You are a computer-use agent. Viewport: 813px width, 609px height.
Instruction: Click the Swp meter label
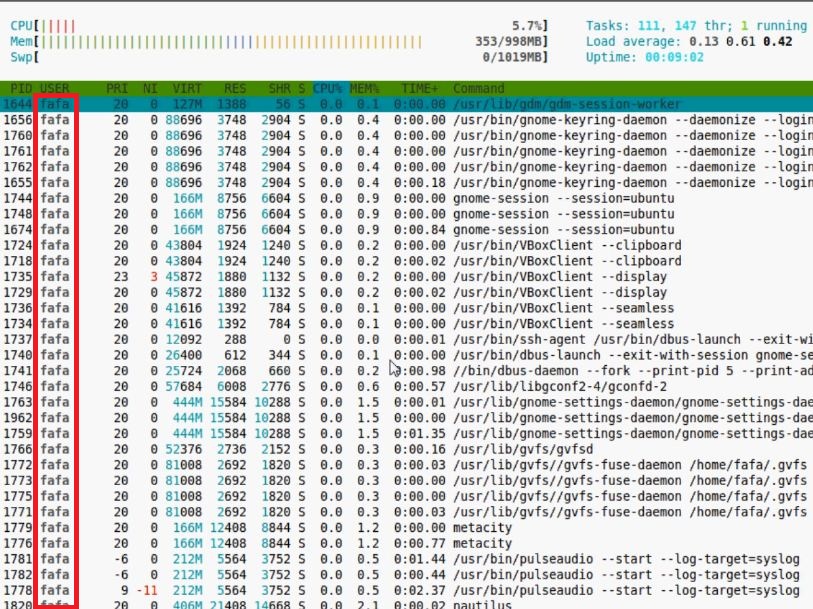21,57
